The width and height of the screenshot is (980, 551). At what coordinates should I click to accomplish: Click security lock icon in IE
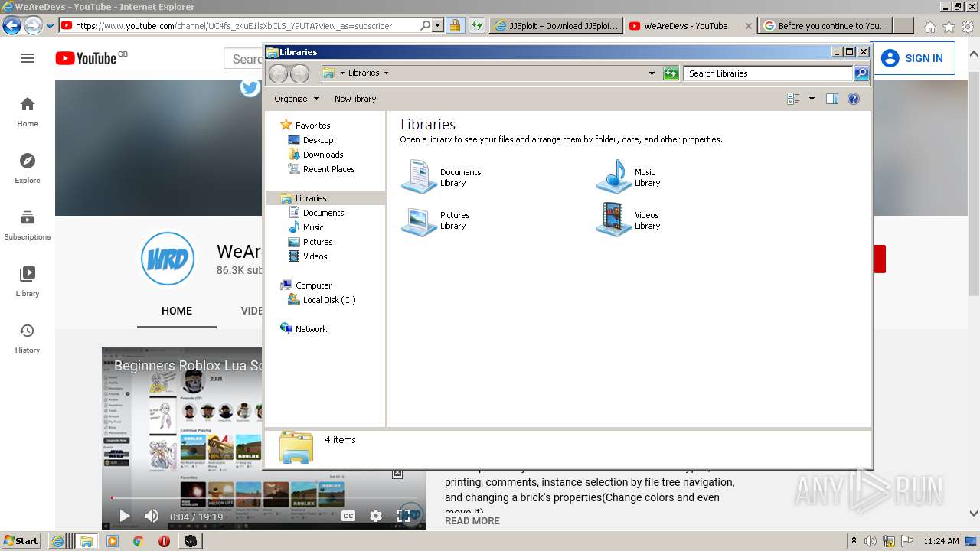455,25
